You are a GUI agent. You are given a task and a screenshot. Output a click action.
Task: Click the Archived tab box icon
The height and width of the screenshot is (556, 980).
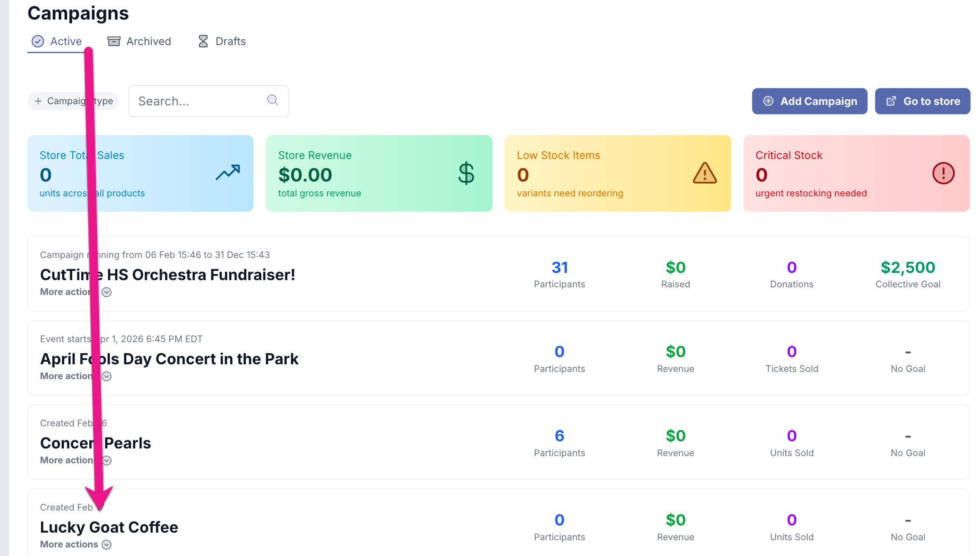[x=114, y=41]
